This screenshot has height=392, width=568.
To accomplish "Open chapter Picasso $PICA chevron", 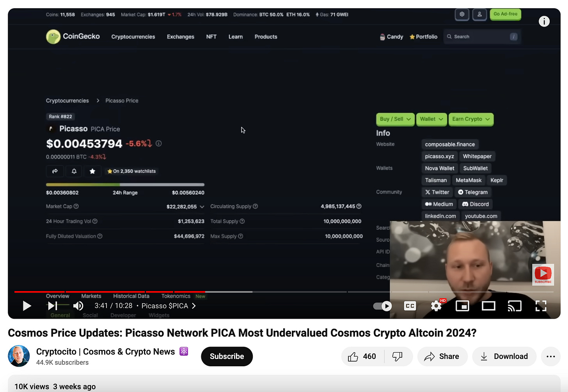I will tap(193, 306).
